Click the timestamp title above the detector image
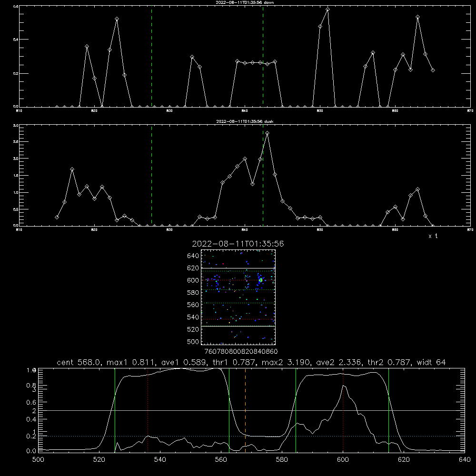Screen dimensions: 476x476 coord(238,244)
